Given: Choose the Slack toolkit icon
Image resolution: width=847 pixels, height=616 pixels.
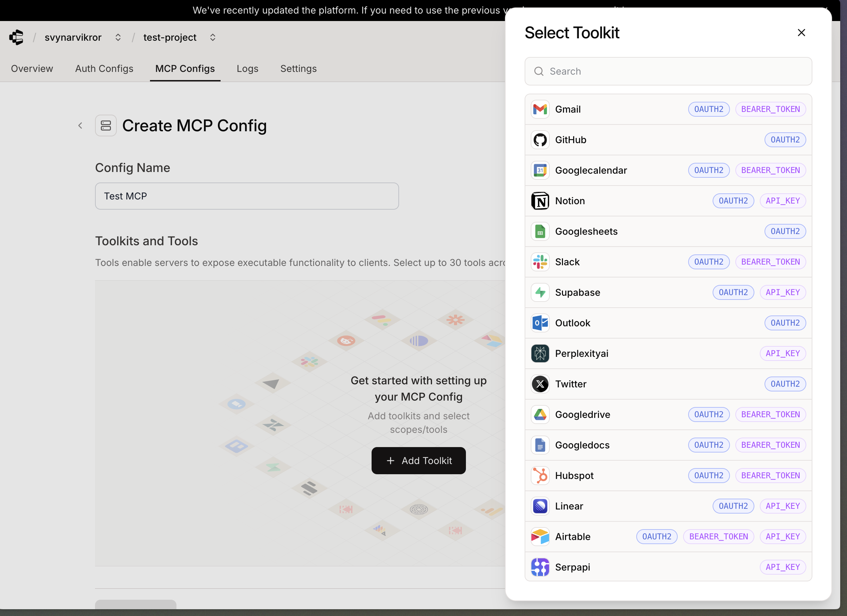Looking at the screenshot, I should click(x=540, y=262).
